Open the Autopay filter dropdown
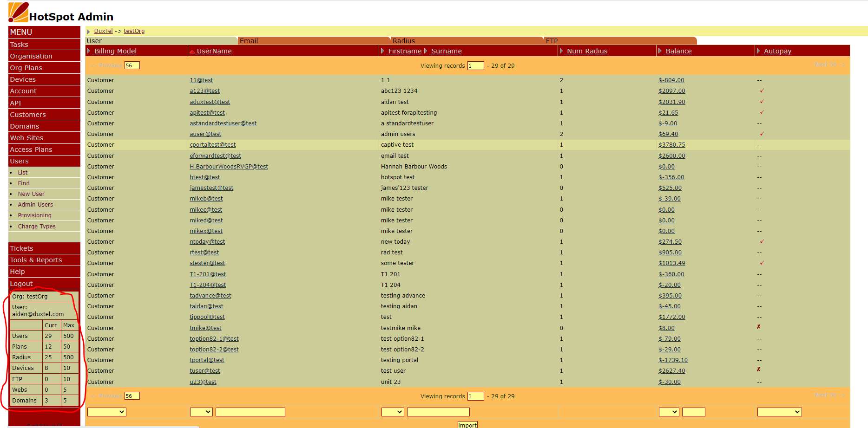The width and height of the screenshot is (868, 428). coord(780,412)
